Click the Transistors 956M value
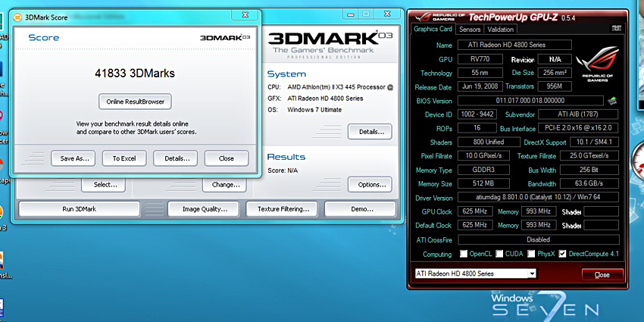 (555, 86)
